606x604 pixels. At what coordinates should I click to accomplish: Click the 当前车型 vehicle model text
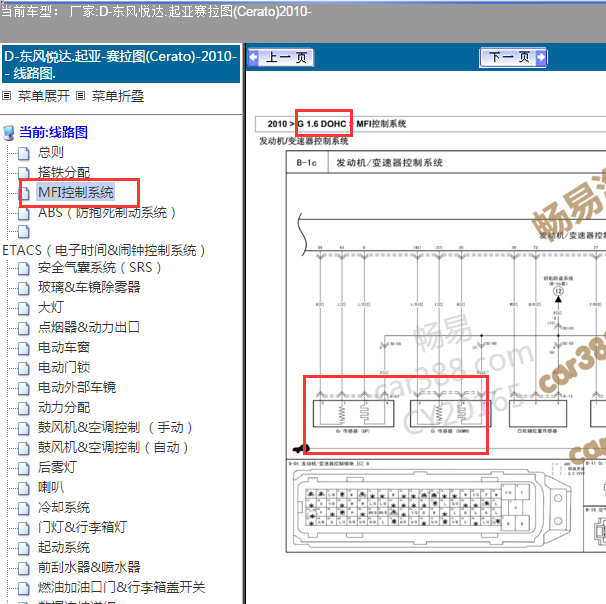156,11
